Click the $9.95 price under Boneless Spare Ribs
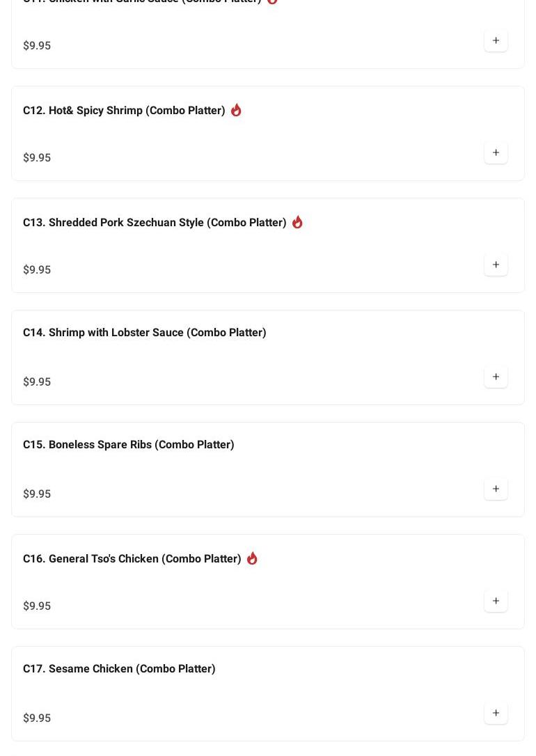 tap(37, 494)
